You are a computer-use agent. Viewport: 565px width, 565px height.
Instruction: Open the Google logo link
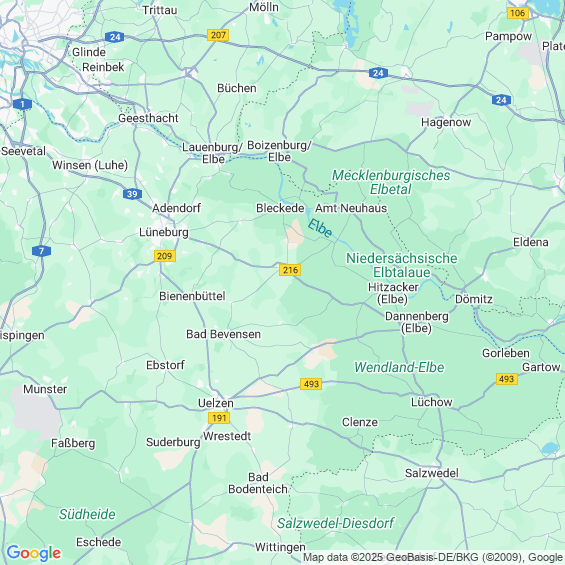click(34, 553)
